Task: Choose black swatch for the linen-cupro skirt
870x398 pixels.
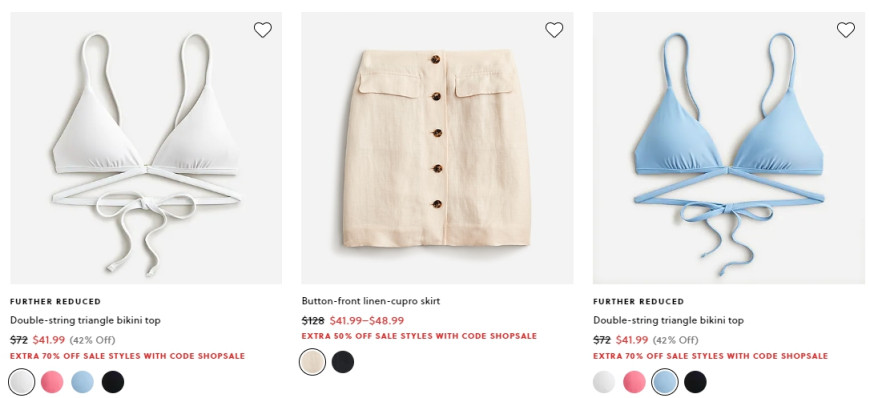Action: pyautogui.click(x=343, y=362)
